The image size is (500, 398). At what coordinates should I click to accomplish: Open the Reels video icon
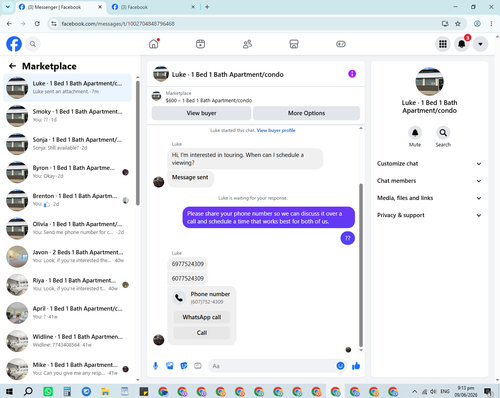200,44
